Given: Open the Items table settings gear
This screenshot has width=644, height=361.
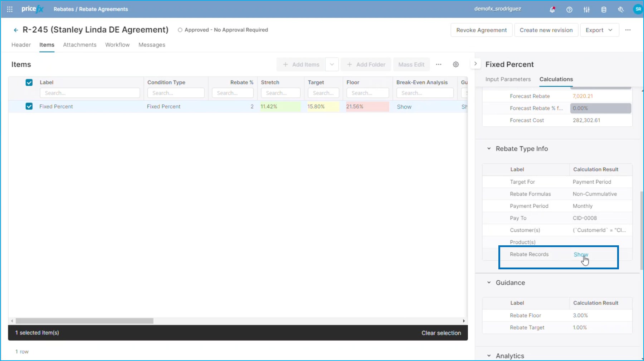Looking at the screenshot, I should pyautogui.click(x=455, y=64).
